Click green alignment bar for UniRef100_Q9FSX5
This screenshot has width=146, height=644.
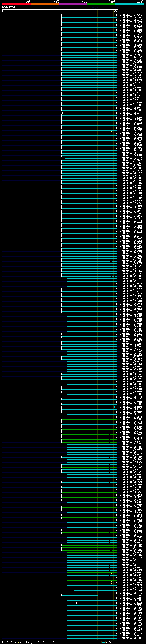tap(89, 467)
